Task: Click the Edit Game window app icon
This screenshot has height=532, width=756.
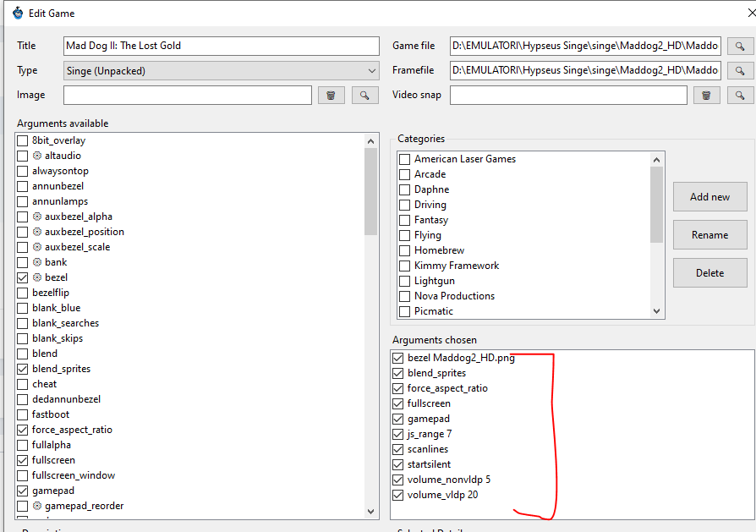Action: tap(18, 13)
